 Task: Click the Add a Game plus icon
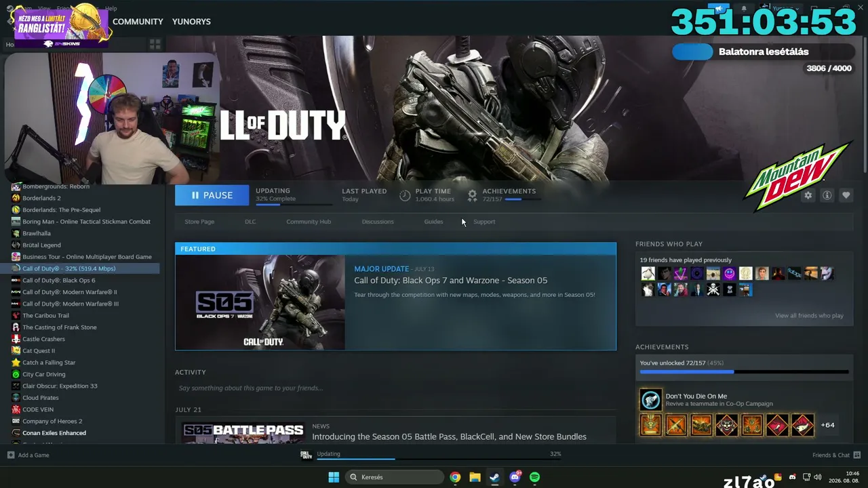point(11,455)
